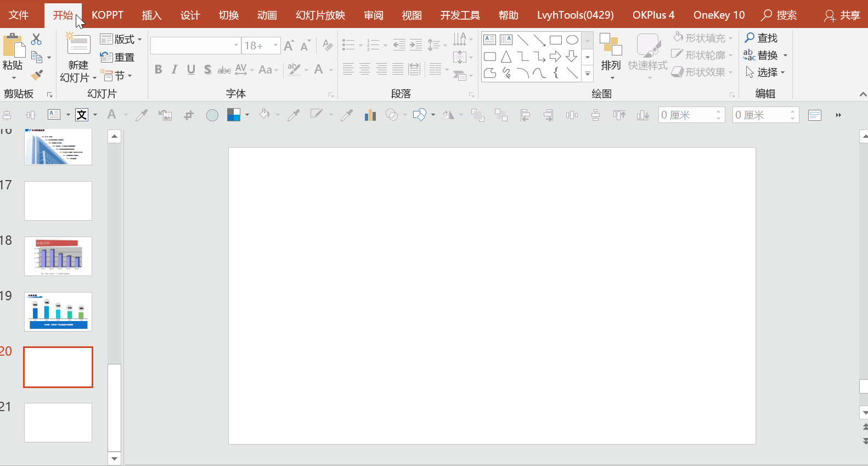Image resolution: width=868 pixels, height=466 pixels.
Task: Expand the Layout (版式) dropdown
Action: 121,39
